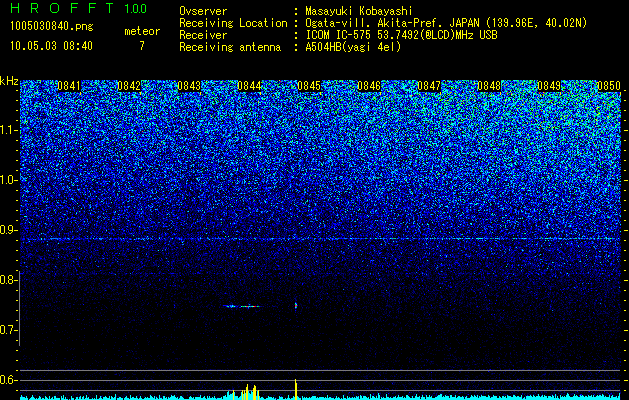The image size is (629, 400).
Task: Click the 0846 time marker
Action: click(369, 86)
